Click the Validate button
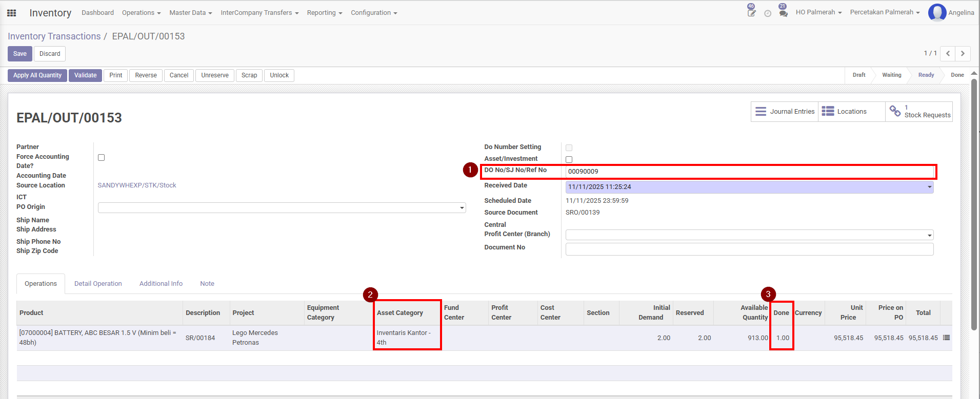Viewport: 980px width, 399px height. coord(85,75)
